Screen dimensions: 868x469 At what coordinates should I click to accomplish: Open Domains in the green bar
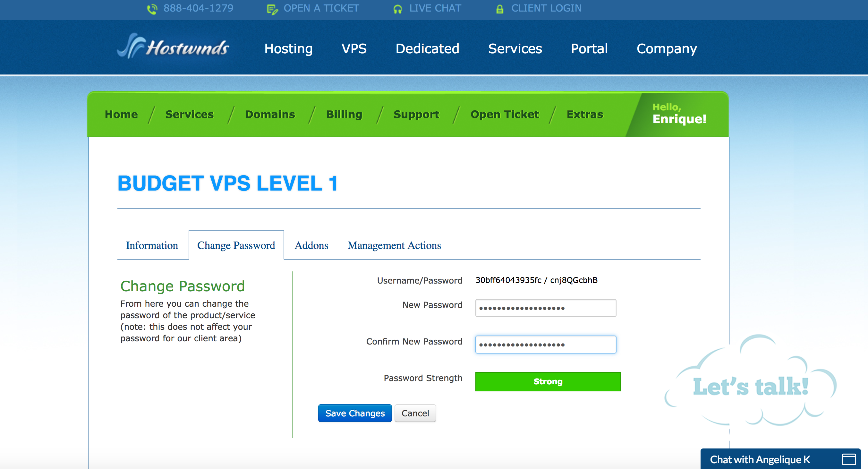[x=270, y=115]
